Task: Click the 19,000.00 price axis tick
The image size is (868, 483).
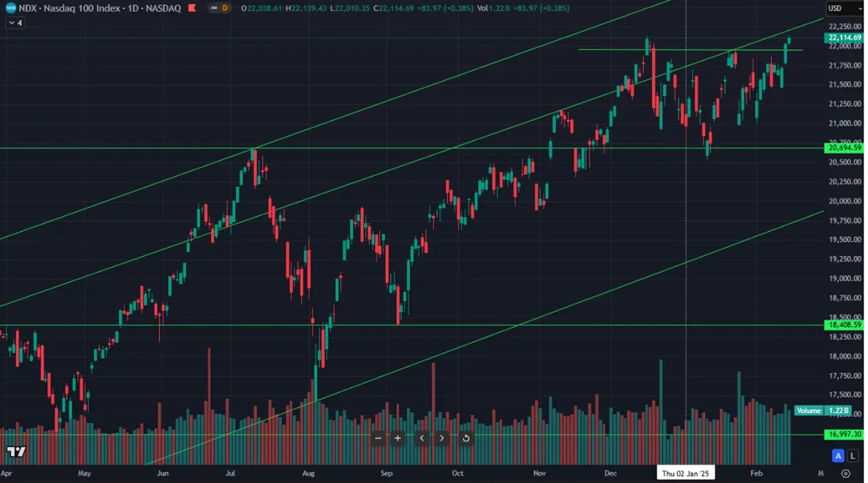Action: pyautogui.click(x=844, y=279)
